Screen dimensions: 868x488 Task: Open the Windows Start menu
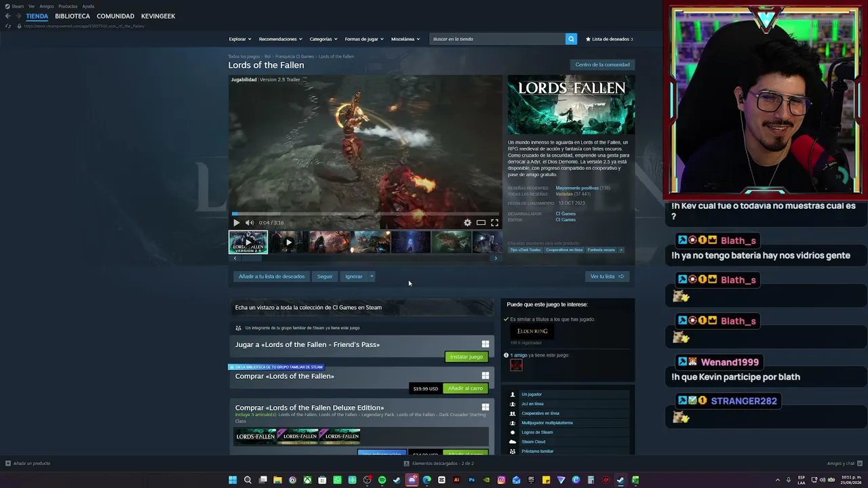(233, 480)
